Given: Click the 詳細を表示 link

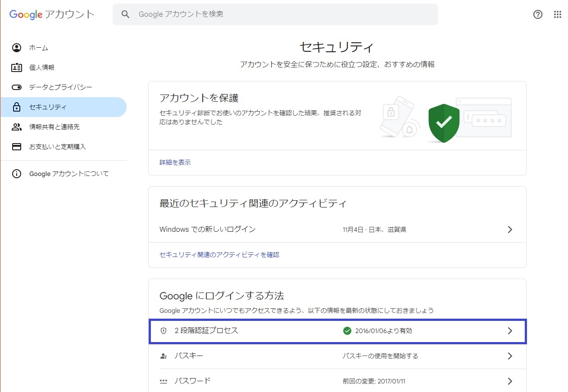Looking at the screenshot, I should tap(175, 162).
